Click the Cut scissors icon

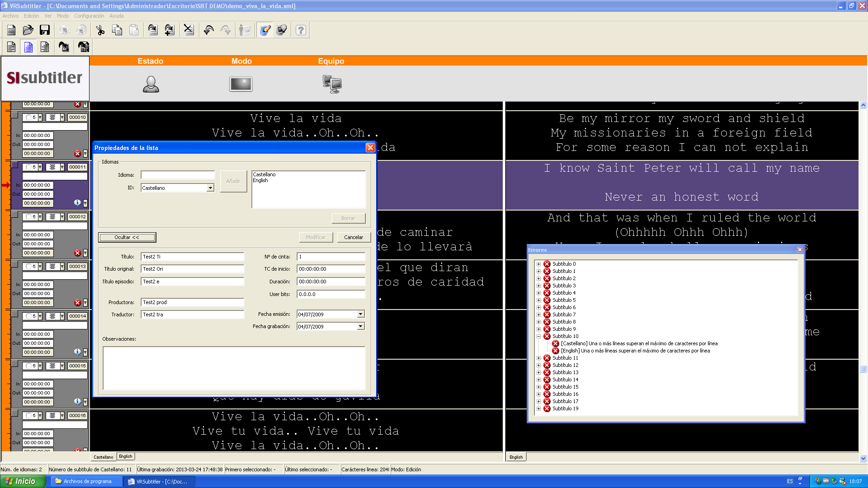pos(100,30)
